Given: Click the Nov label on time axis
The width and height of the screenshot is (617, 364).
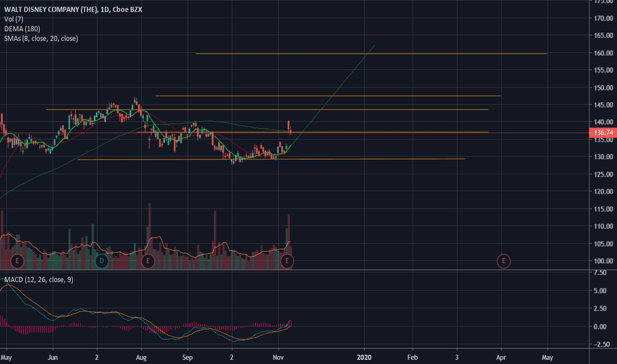Looking at the screenshot, I should (278, 357).
